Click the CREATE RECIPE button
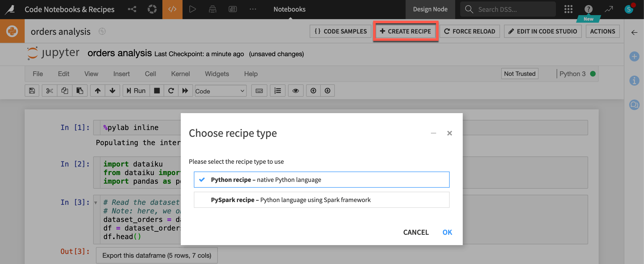 [405, 31]
